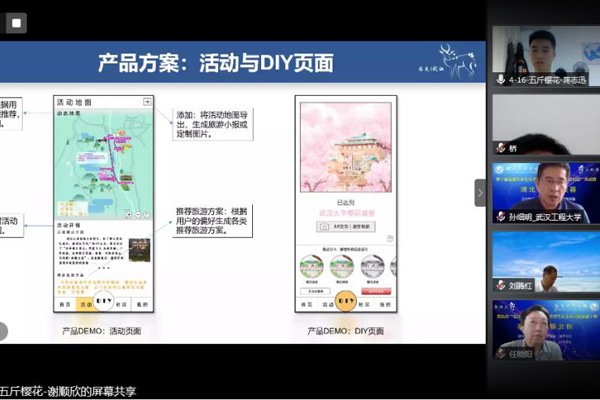The image size is (600, 400).
Task: Select the grayscale circular photo thumbnail
Action: coord(372,267)
